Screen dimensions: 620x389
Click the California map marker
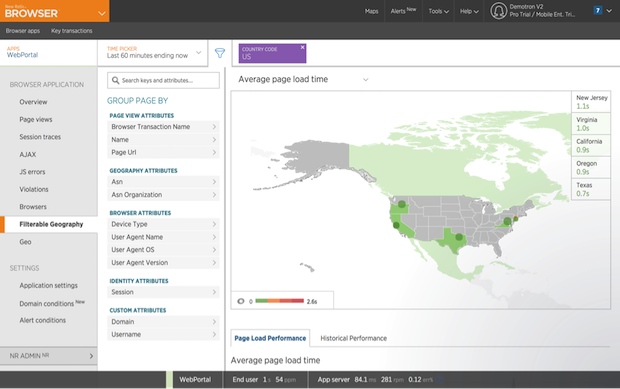[396, 225]
